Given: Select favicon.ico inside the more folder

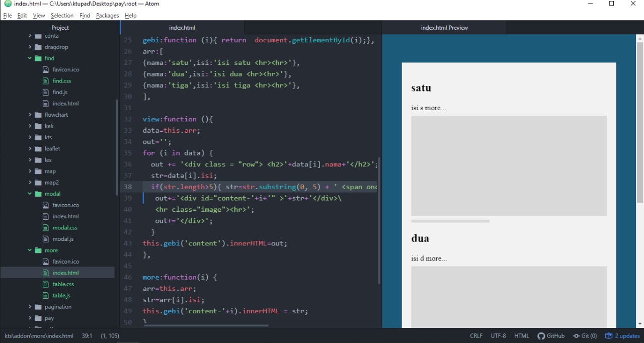Looking at the screenshot, I should click(x=65, y=261).
